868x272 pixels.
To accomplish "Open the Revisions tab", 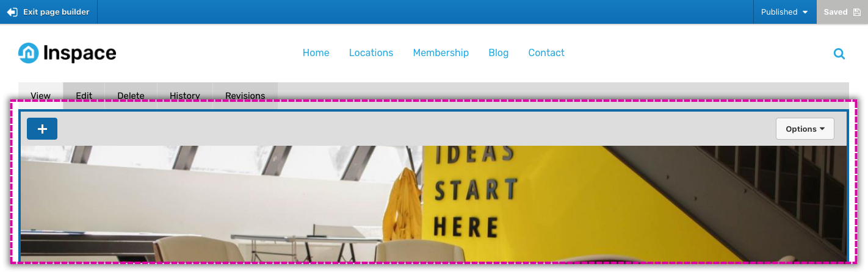I will click(245, 96).
